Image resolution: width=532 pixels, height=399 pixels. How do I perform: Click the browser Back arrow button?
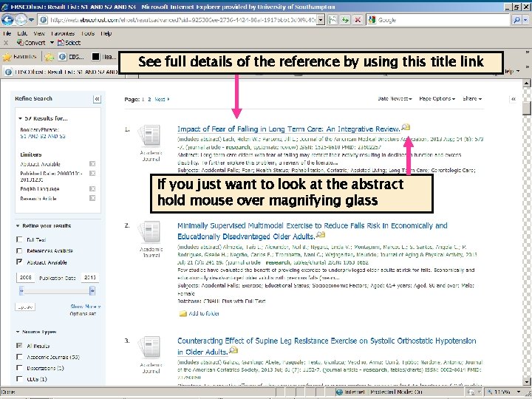point(7,20)
